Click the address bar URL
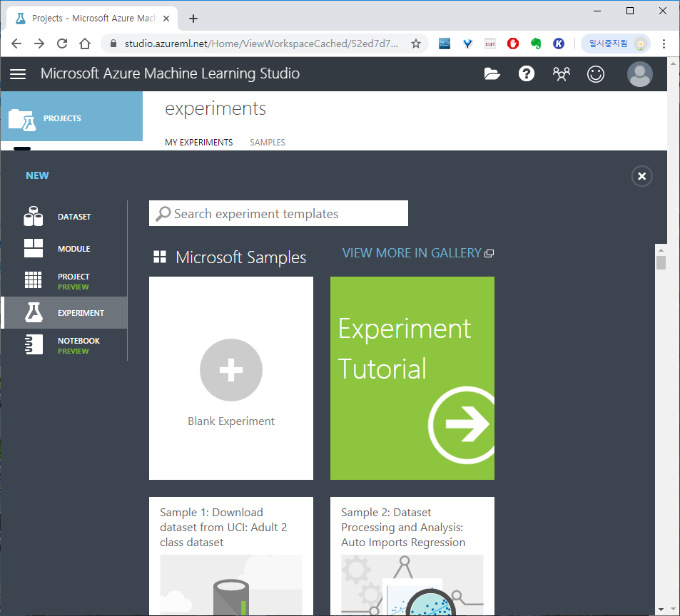 point(261,43)
